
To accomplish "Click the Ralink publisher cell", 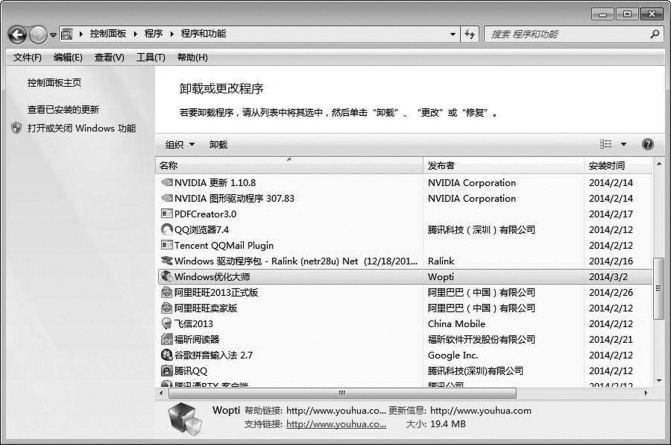I will point(441,261).
